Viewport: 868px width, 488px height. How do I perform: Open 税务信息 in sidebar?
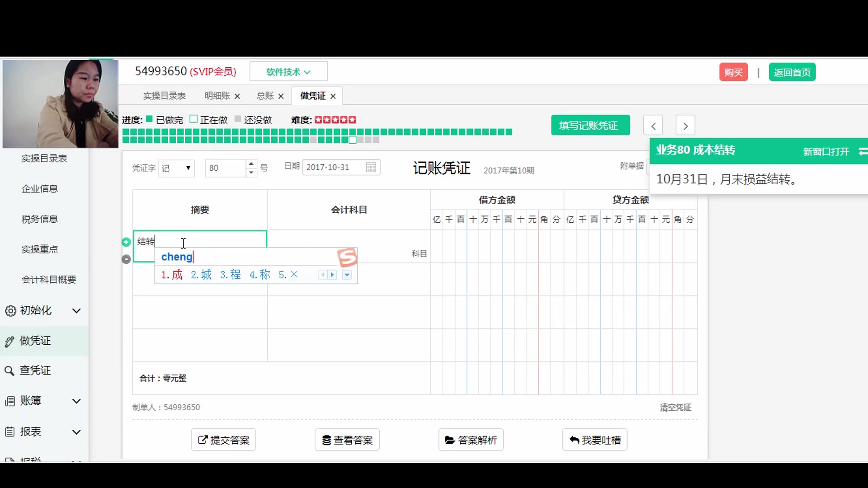(x=40, y=219)
